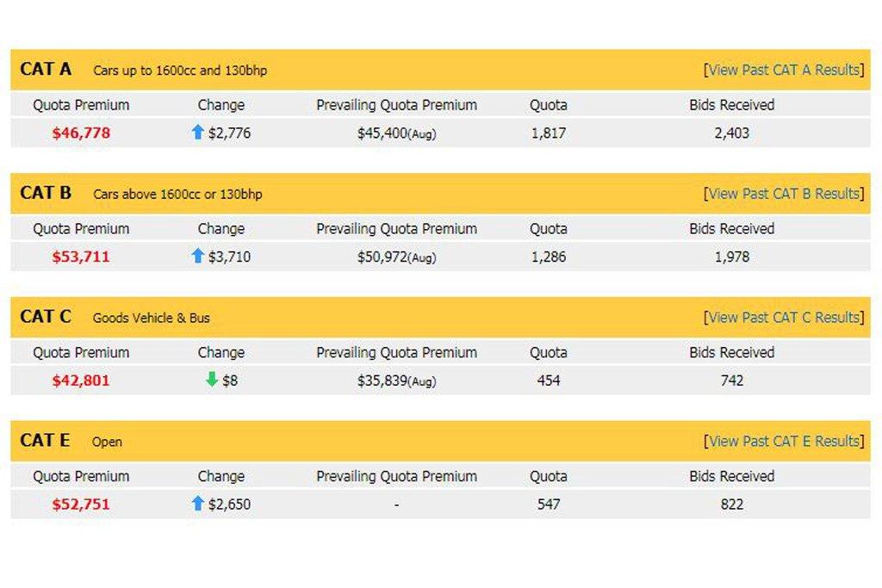This screenshot has width=882, height=588.
Task: Select the $42,801 quota premium value
Action: click(x=81, y=381)
